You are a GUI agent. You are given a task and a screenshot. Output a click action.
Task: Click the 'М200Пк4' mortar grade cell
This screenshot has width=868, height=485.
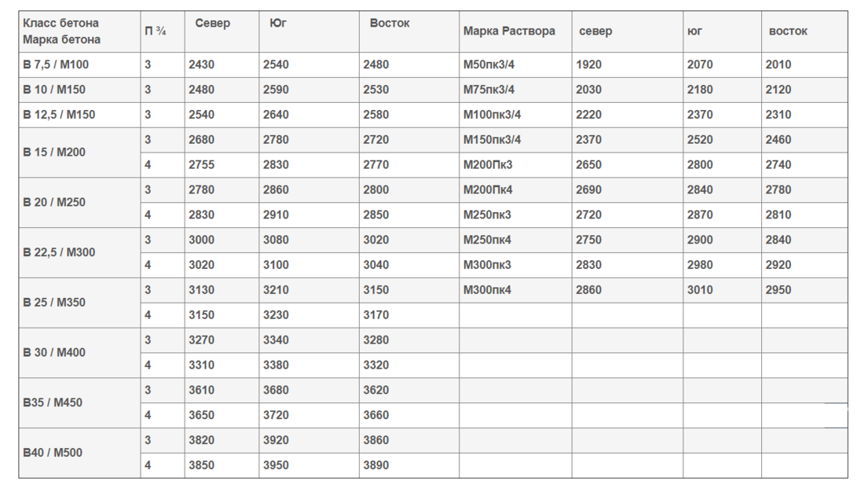pyautogui.click(x=515, y=190)
